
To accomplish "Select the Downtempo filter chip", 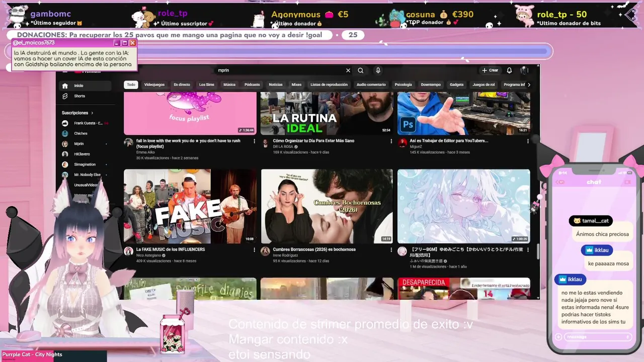I will point(431,85).
